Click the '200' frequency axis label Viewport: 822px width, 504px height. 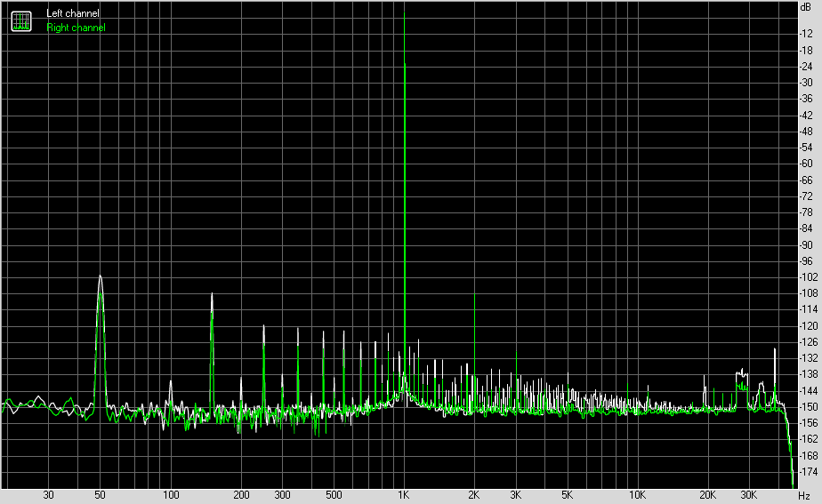[241, 494]
